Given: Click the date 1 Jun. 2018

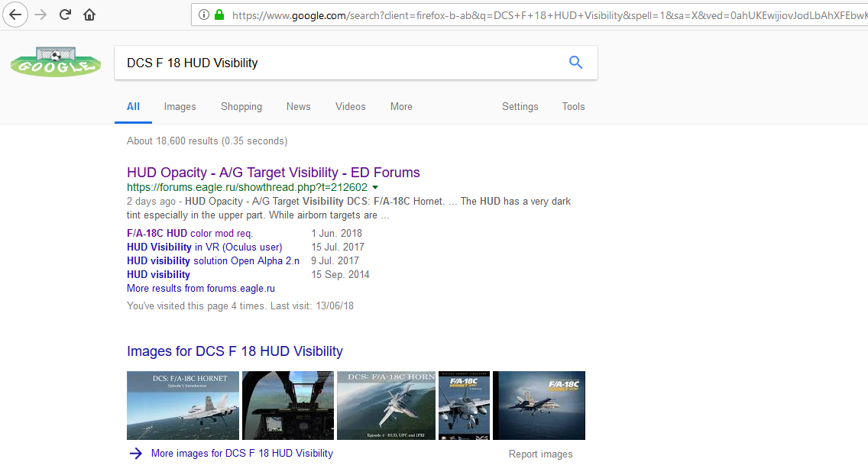Looking at the screenshot, I should pos(336,234).
